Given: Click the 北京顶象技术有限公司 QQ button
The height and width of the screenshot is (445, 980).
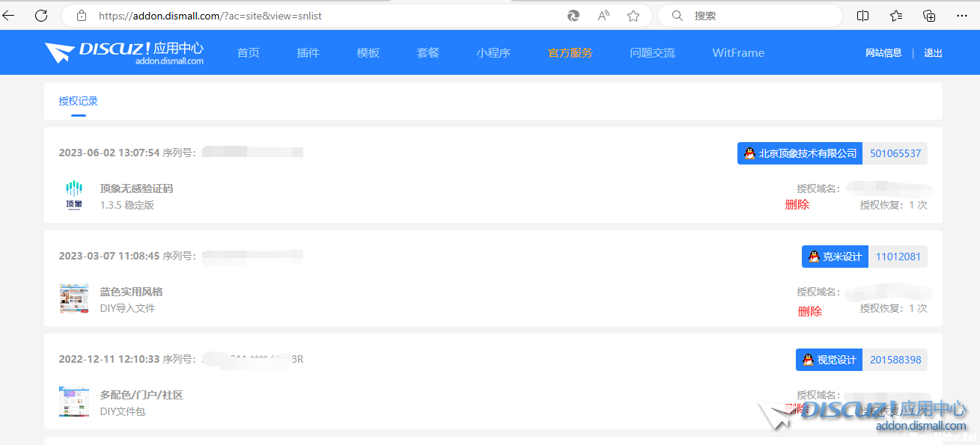Looking at the screenshot, I should pos(800,153).
